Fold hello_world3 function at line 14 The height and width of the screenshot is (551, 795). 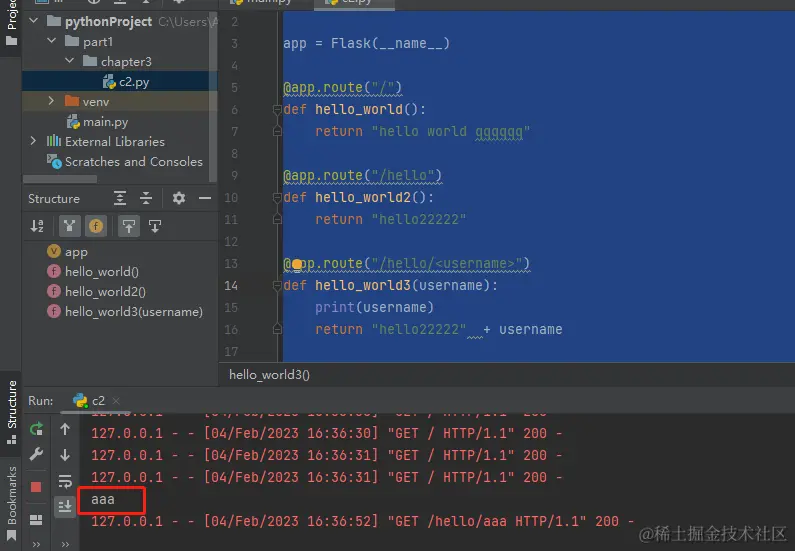[x=277, y=286]
